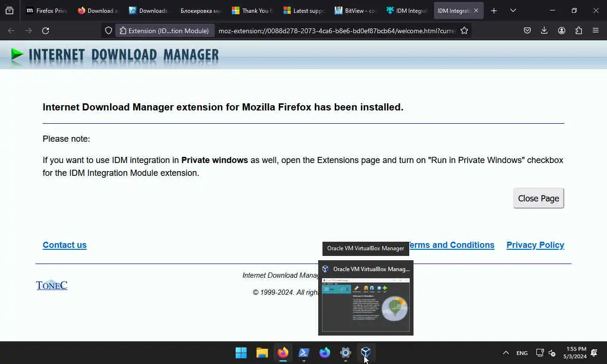Open the Блокировка tab
The height and width of the screenshot is (364, 607).
(x=201, y=10)
